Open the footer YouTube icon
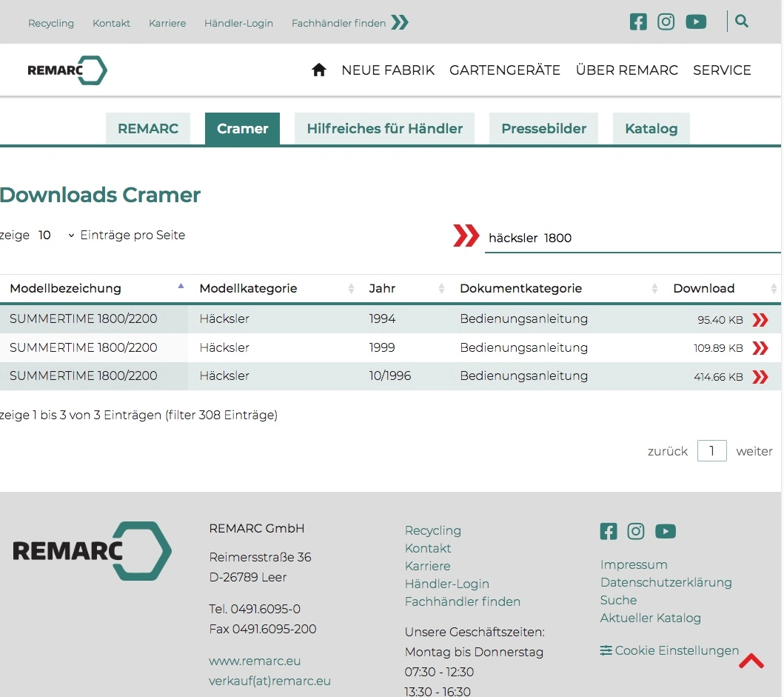The image size is (784, 697). (x=666, y=531)
